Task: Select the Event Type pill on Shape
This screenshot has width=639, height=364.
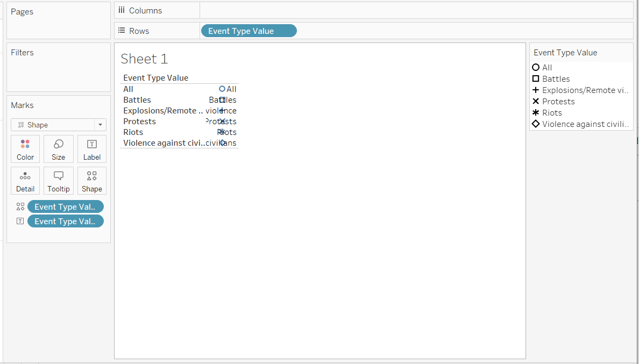Action: pos(65,206)
